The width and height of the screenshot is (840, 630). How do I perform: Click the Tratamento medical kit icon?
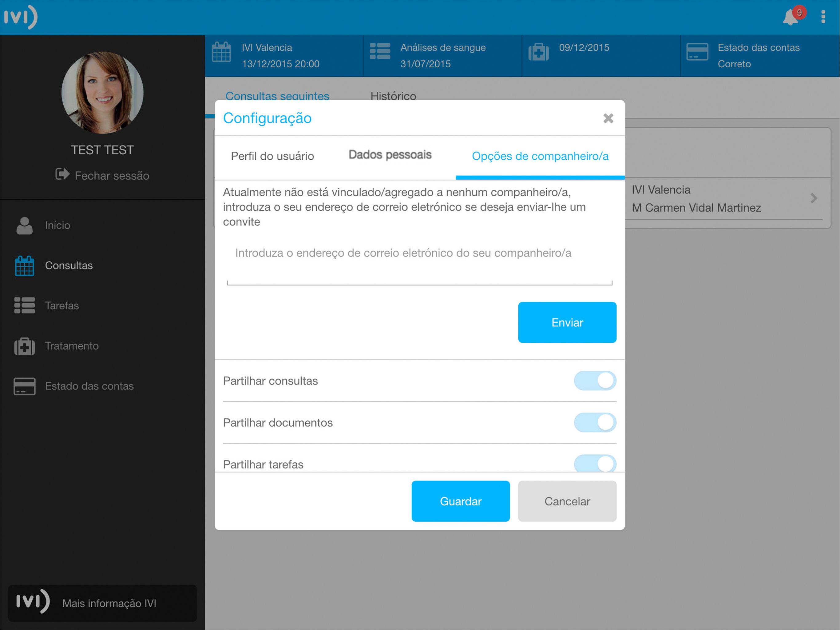(x=25, y=346)
